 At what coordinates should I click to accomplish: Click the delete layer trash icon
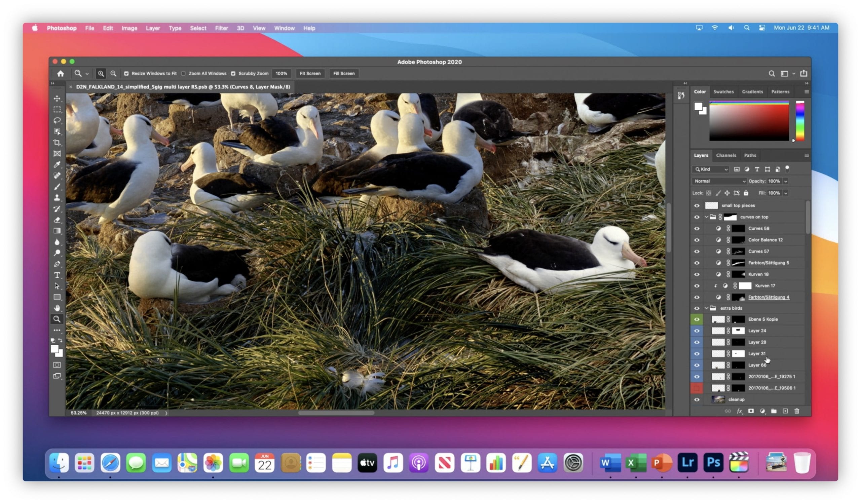point(796,411)
